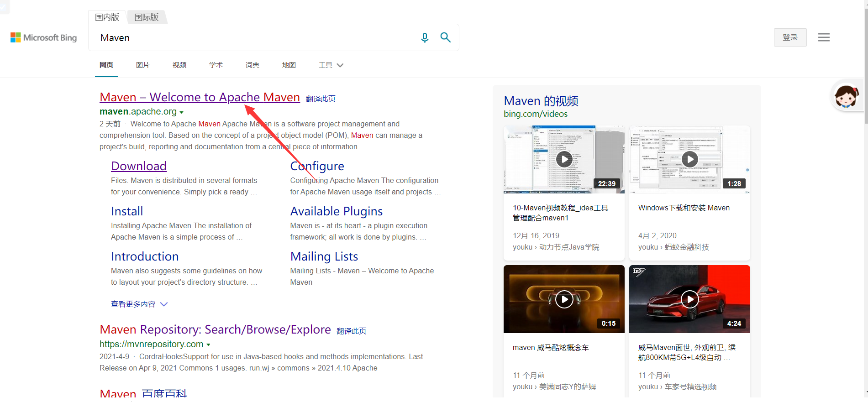
Task: Select the 词典 search category
Action: coord(253,65)
